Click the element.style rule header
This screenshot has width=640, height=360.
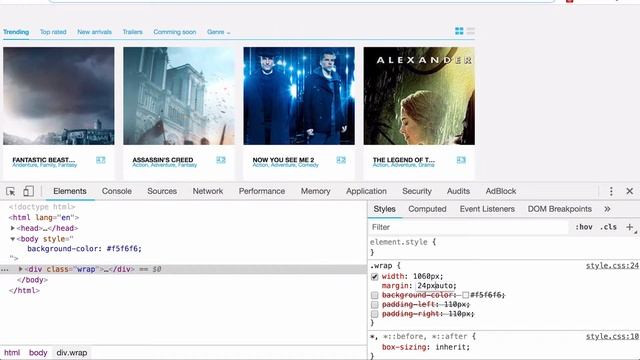(403, 242)
